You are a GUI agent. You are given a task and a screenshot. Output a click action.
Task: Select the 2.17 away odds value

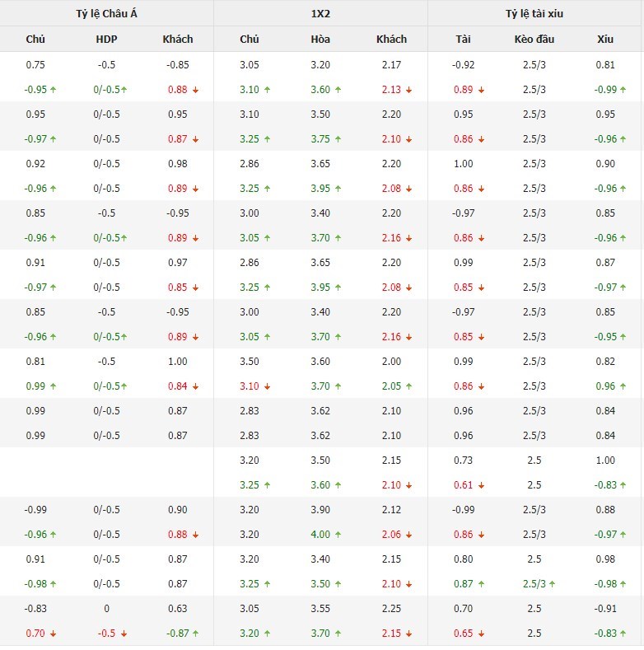(x=391, y=65)
